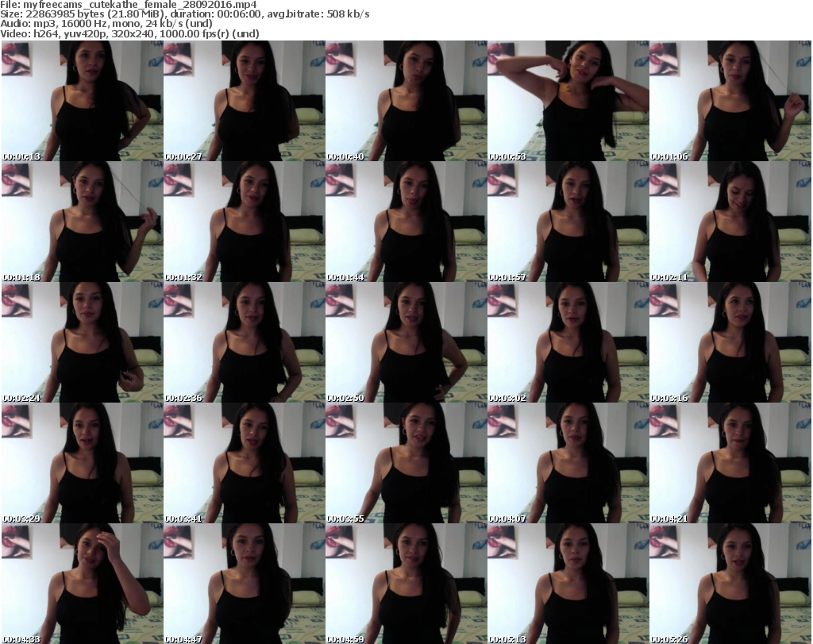The height and width of the screenshot is (644, 813).
Task: Select the frame at timestamp 00:02:24
Action: click(82, 342)
